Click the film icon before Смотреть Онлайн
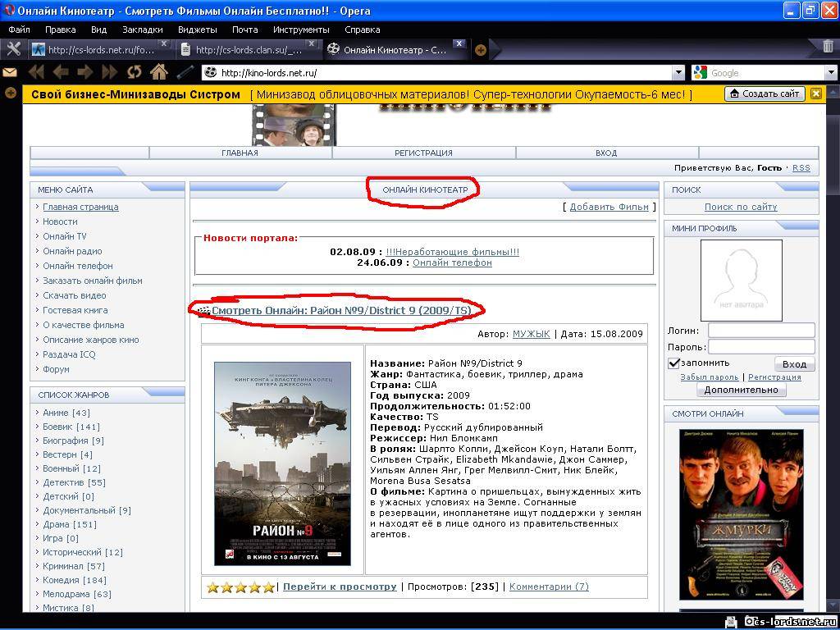This screenshot has height=630, width=840. point(203,311)
